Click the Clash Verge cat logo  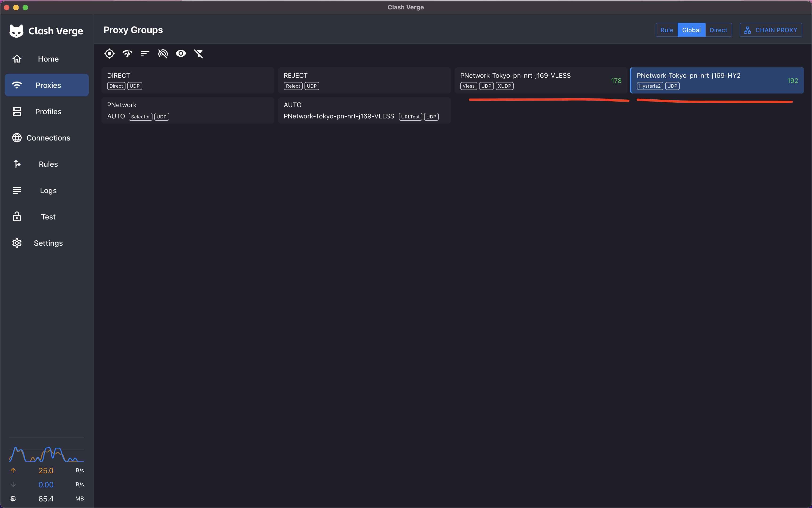coord(16,31)
